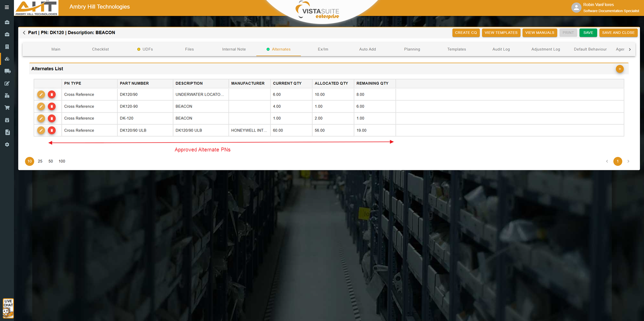This screenshot has height=321, width=644.
Task: Delete the DK120/90 ULB alternate
Action: (x=52, y=130)
